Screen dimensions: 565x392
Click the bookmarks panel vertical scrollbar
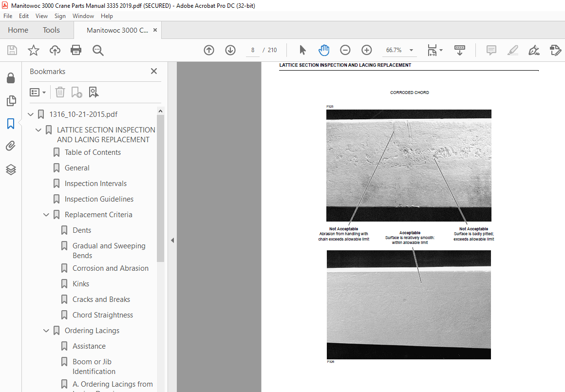[x=160, y=188]
